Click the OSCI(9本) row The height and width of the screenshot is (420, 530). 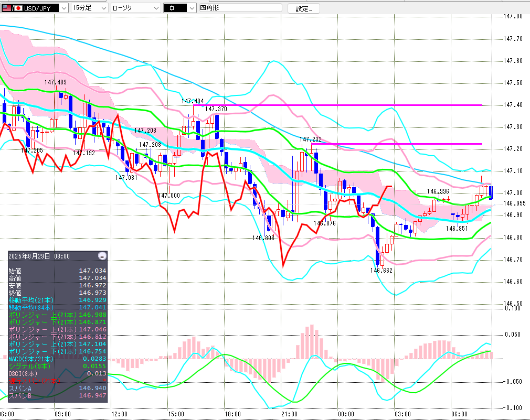point(58,374)
